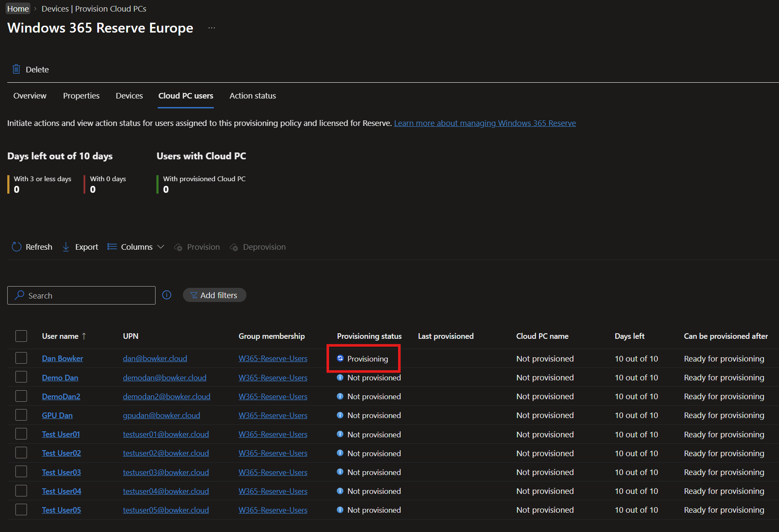
Task: Check the box for Dan Bowker
Action: [x=21, y=358]
